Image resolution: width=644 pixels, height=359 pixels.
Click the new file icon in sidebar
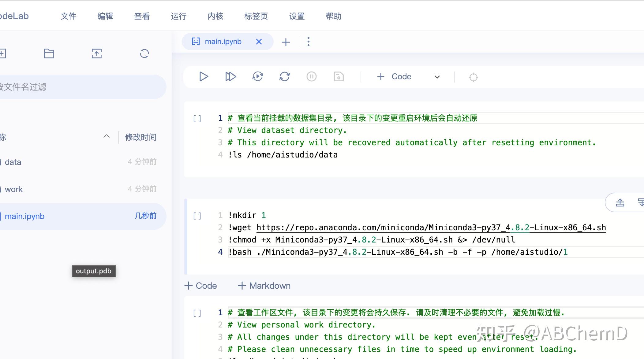[x=2, y=54]
